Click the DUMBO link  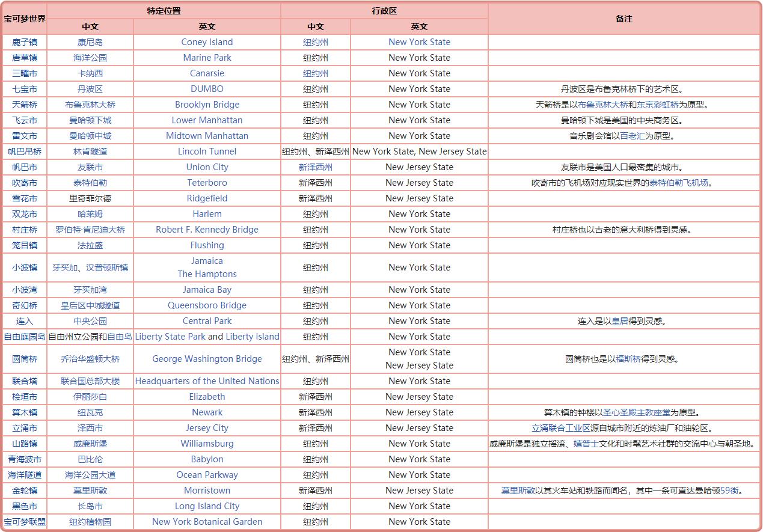[207, 89]
